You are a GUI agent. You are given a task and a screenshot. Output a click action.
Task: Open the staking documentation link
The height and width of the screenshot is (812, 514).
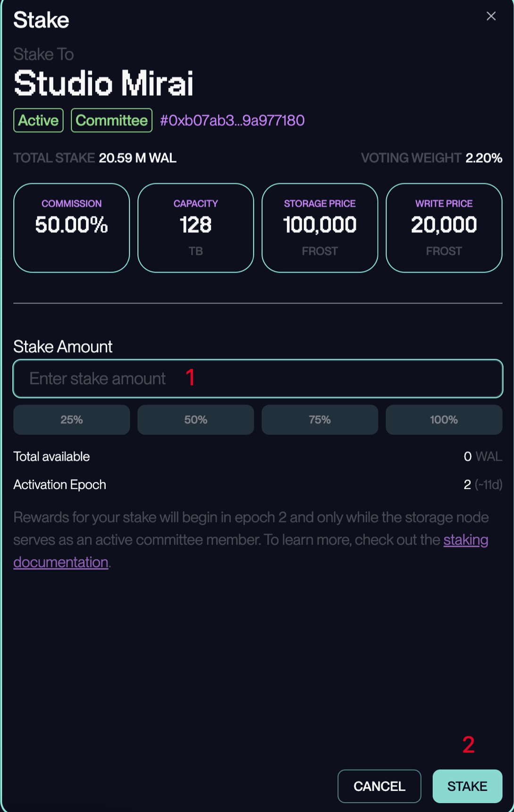465,540
